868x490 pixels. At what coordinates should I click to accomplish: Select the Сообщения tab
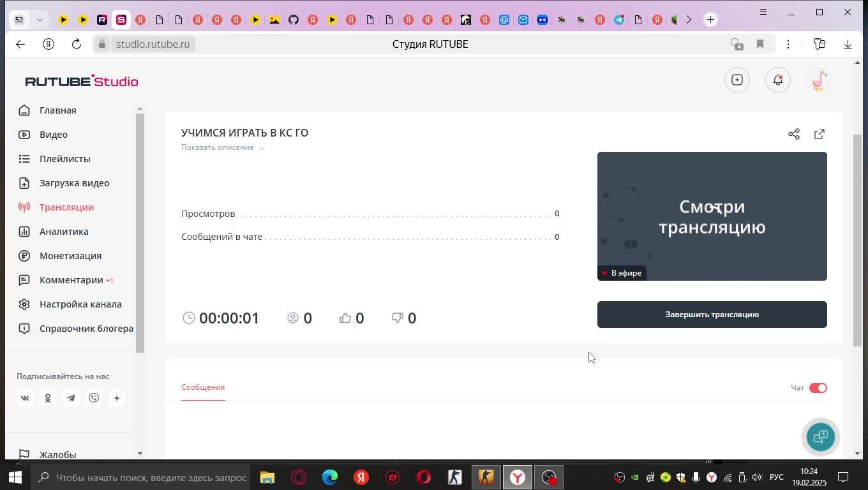tap(203, 387)
